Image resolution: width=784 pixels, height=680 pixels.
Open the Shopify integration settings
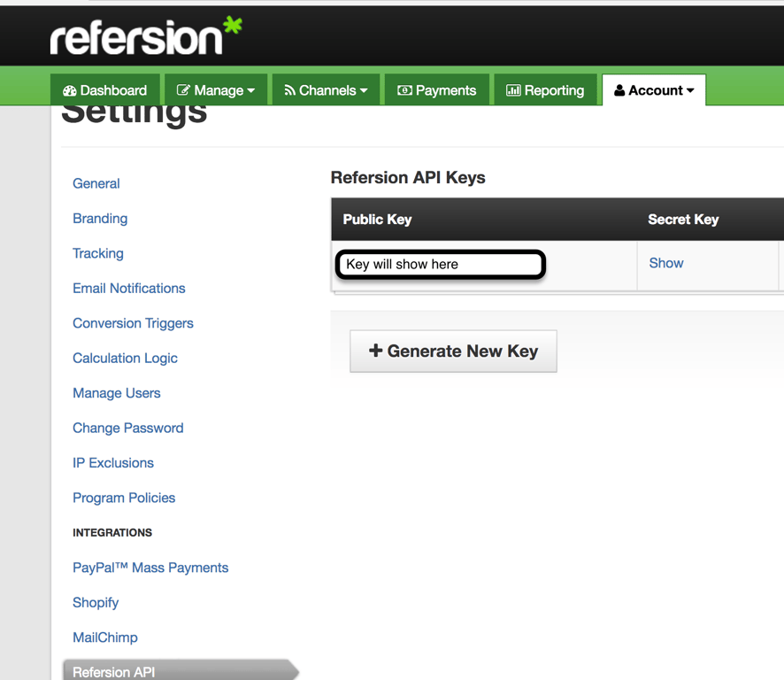pos(96,603)
